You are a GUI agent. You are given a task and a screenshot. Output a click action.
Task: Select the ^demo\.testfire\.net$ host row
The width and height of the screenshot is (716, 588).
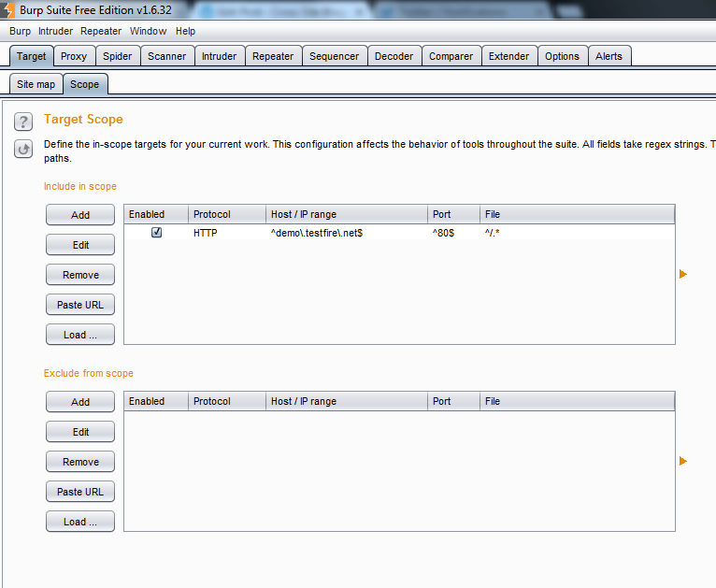(x=316, y=233)
